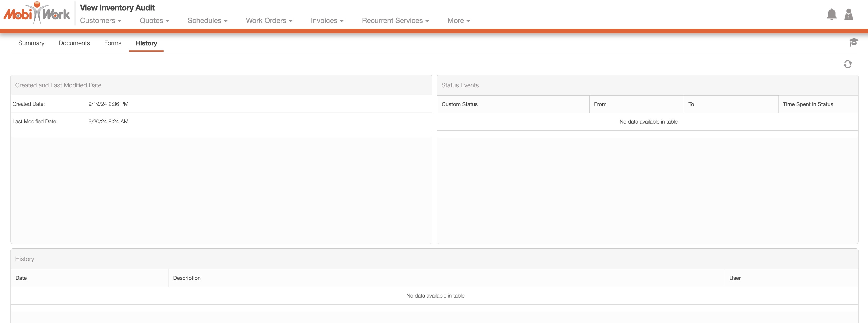Expand the More menu

click(458, 20)
